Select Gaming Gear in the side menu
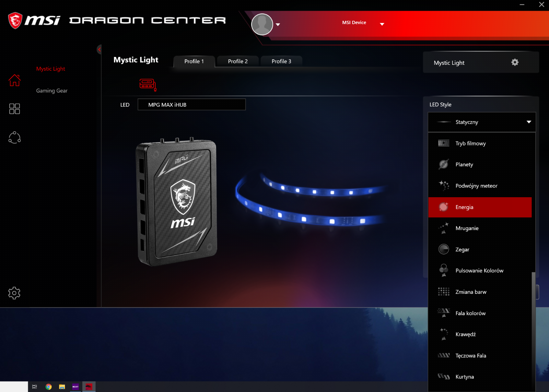549x392 pixels. [x=52, y=91]
